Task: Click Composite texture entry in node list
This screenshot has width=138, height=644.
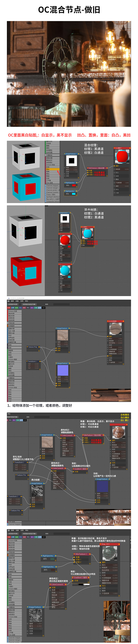Action: click(x=53, y=201)
